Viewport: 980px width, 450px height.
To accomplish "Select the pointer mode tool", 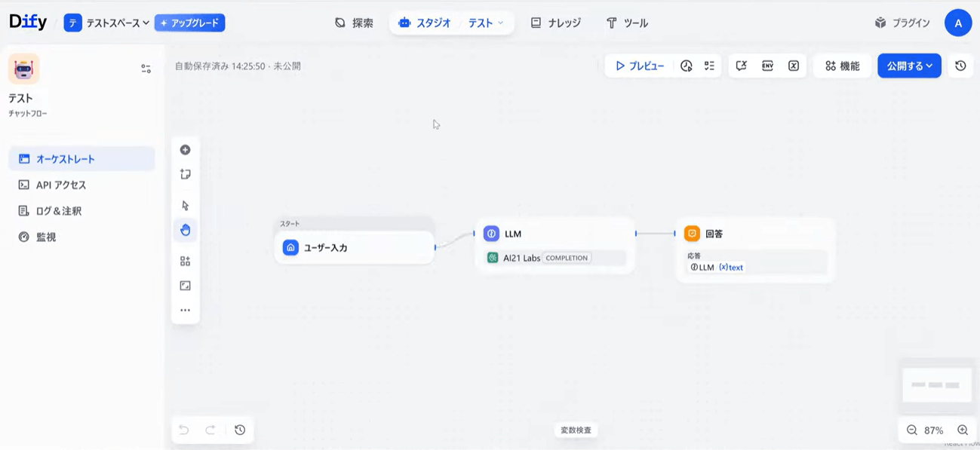I will (186, 205).
